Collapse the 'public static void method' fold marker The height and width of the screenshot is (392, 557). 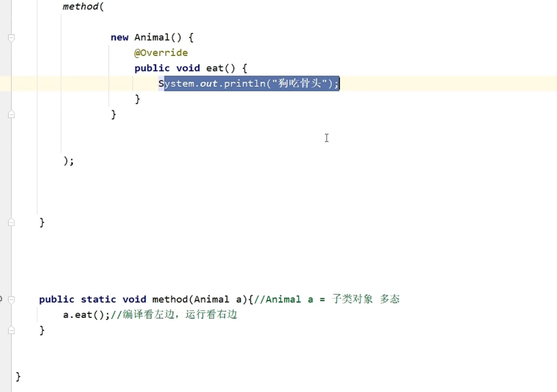point(11,300)
